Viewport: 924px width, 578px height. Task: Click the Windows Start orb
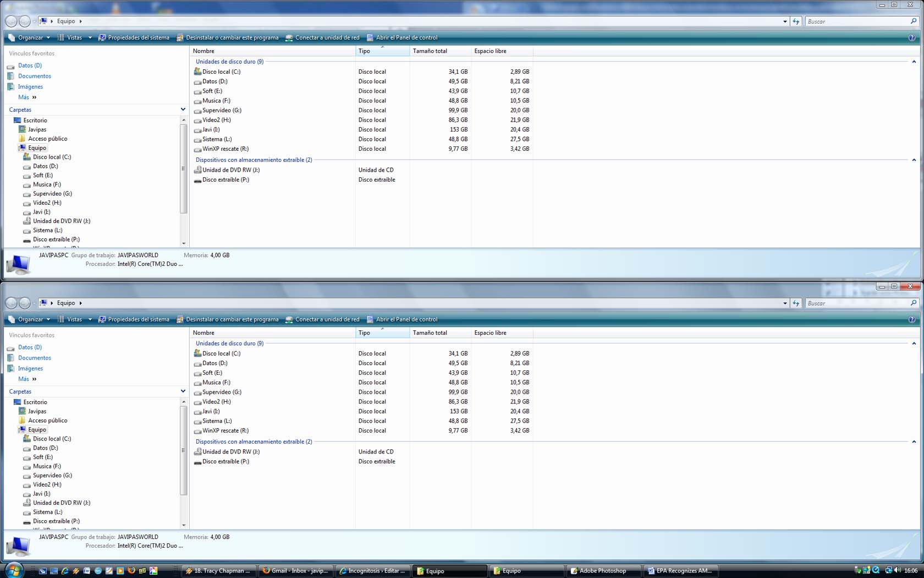click(13, 570)
